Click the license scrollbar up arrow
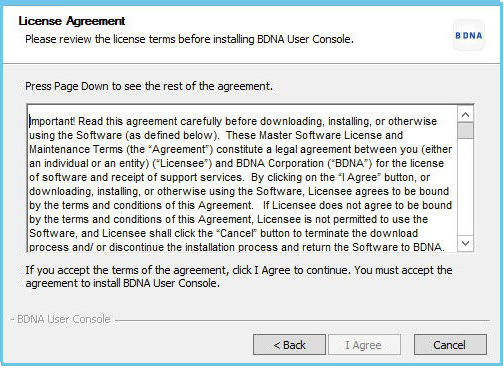 pos(466,115)
